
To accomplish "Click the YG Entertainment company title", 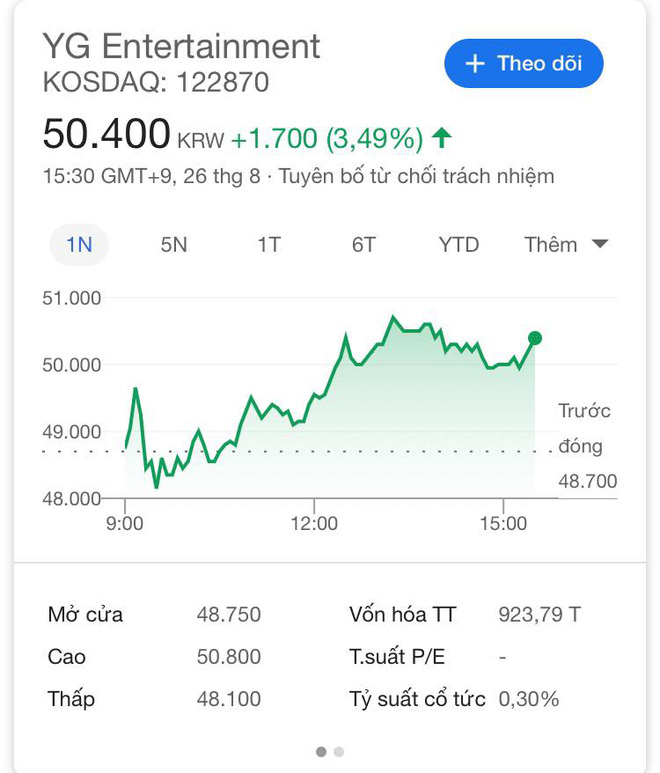I will click(x=181, y=46).
